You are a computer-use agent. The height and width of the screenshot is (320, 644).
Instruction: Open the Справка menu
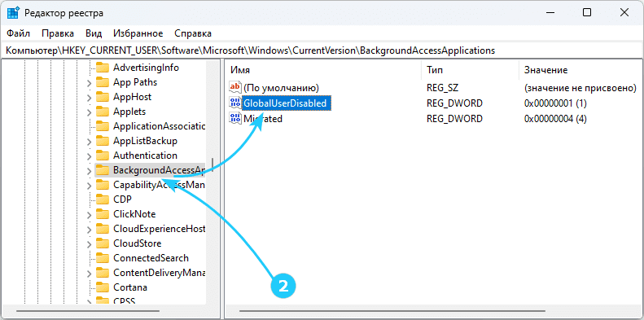(x=193, y=33)
